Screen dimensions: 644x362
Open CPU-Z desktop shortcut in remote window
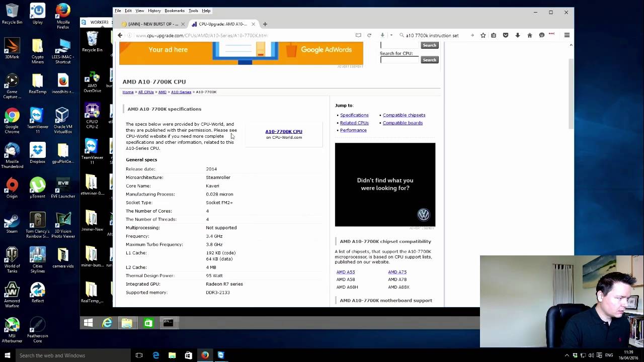(92, 116)
